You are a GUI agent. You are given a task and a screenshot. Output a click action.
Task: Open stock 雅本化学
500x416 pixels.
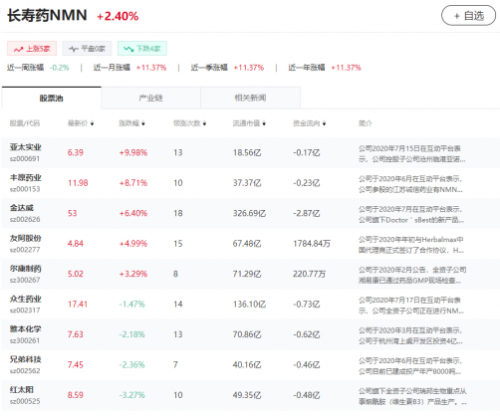point(25,329)
